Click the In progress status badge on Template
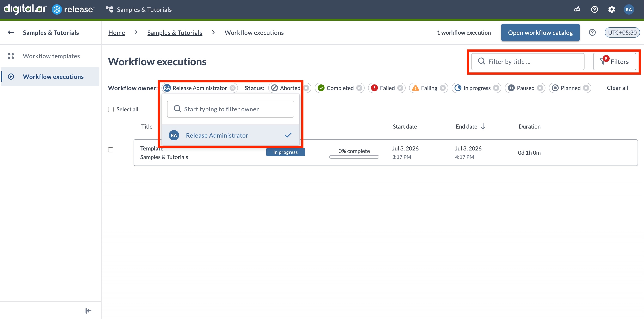Image resolution: width=644 pixels, height=319 pixels. [x=285, y=152]
